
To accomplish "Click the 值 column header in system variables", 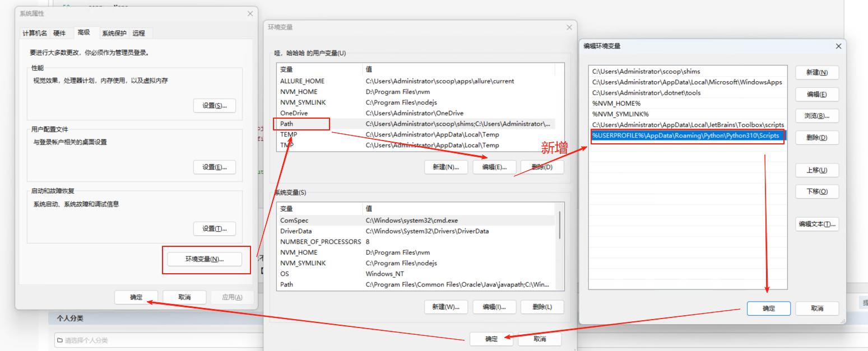I will tap(458, 209).
